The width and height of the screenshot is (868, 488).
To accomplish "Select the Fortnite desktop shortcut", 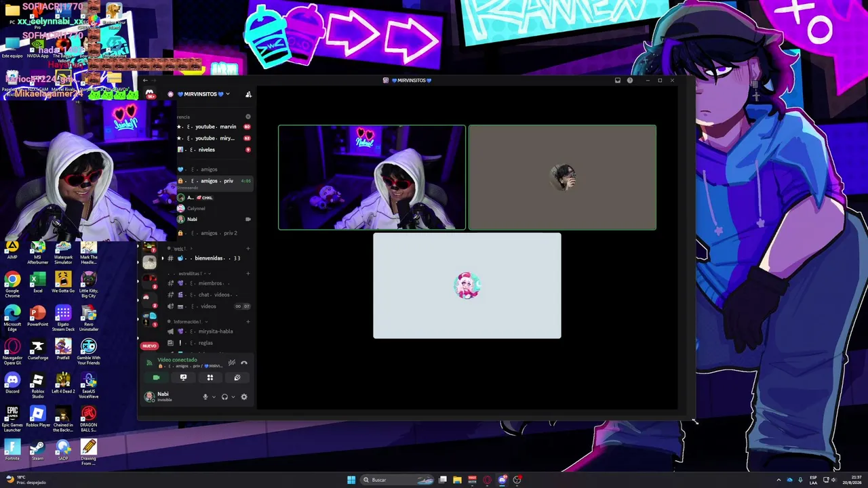I will (12, 450).
